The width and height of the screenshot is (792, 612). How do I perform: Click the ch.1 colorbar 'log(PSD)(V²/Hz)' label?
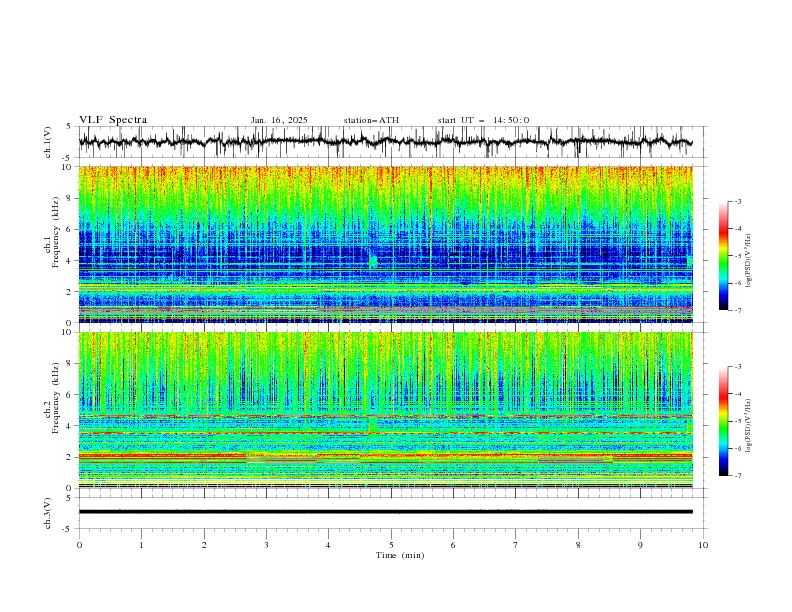click(x=750, y=261)
